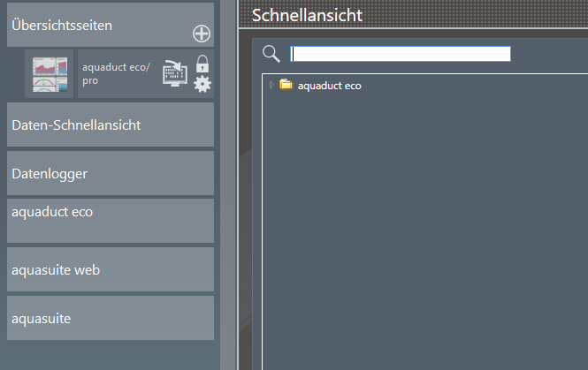The width and height of the screenshot is (588, 370).
Task: Collapse the Übersichtsseiten section header
Action: [97, 26]
